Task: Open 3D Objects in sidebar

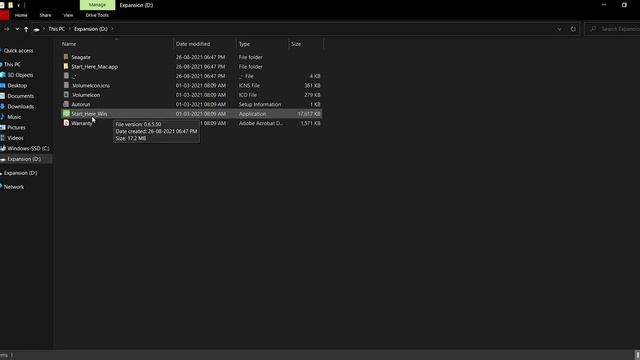Action: tap(20, 75)
